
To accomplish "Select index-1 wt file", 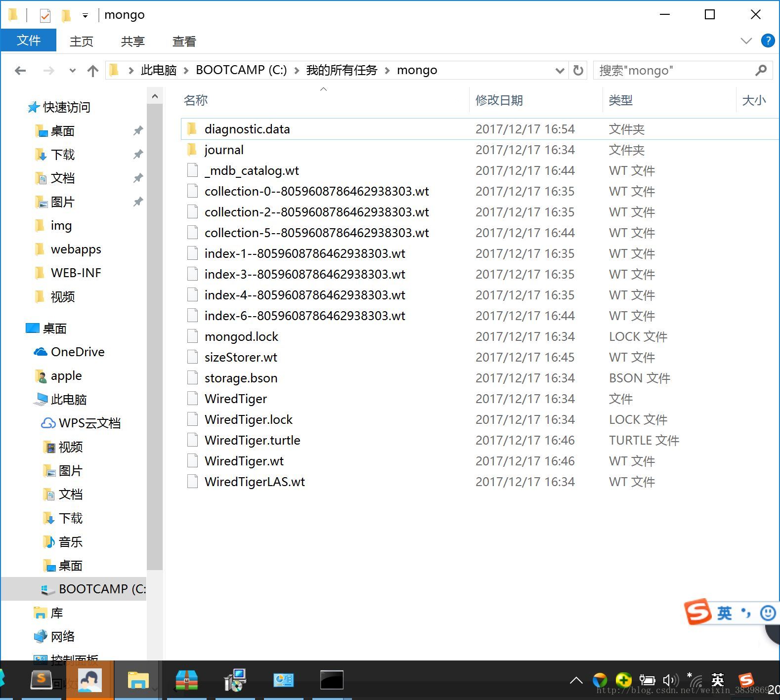I will (304, 253).
